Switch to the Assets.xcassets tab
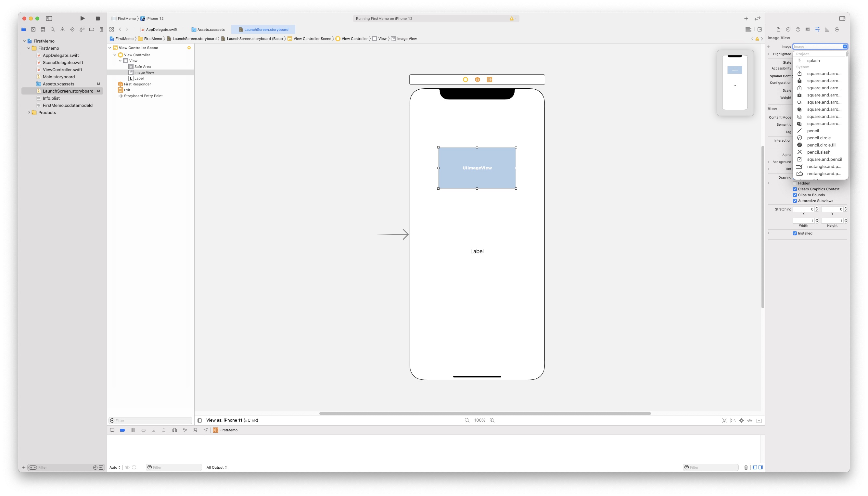 pos(211,30)
